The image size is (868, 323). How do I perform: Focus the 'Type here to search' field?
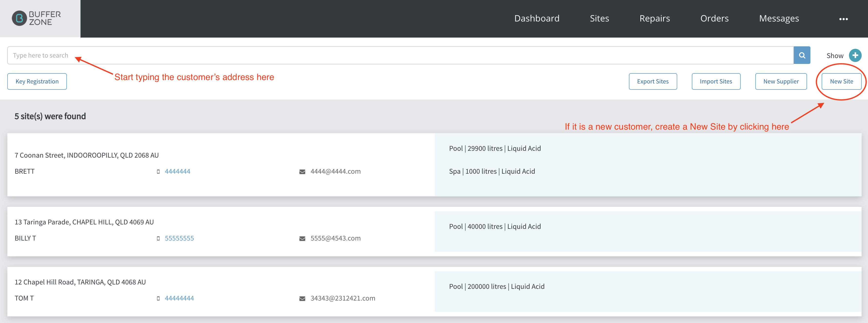[400, 55]
